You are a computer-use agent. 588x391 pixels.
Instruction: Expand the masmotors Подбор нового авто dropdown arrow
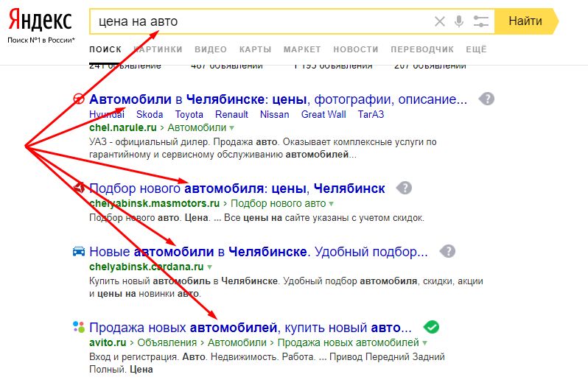click(331, 204)
